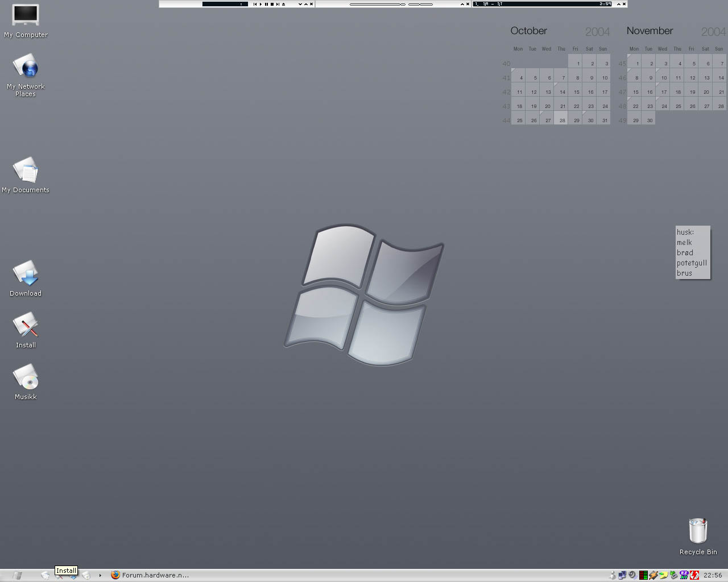Viewport: 728px width, 582px height.
Task: Click the eject button in the player bar
Action: pyautogui.click(x=283, y=4)
